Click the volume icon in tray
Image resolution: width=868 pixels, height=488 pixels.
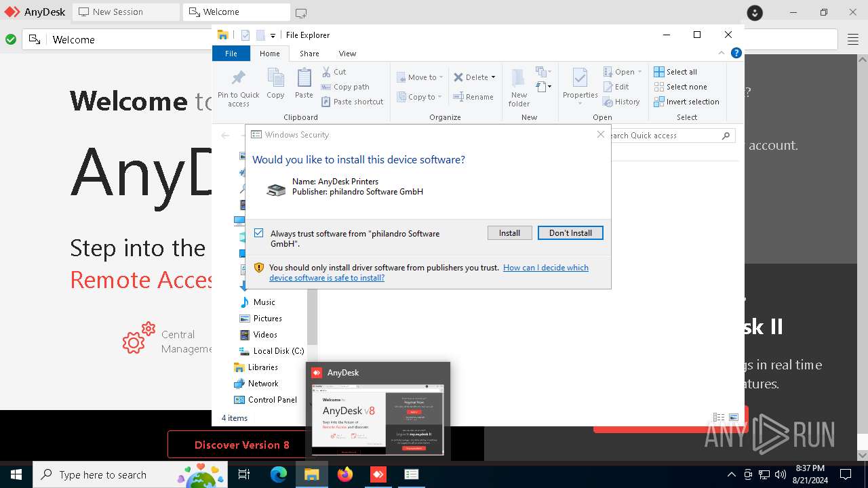point(780,474)
